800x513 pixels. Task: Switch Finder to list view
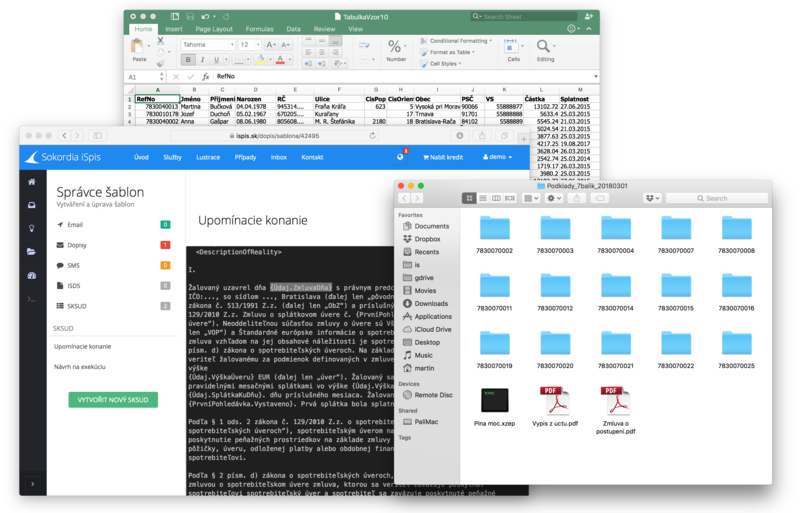[x=482, y=198]
